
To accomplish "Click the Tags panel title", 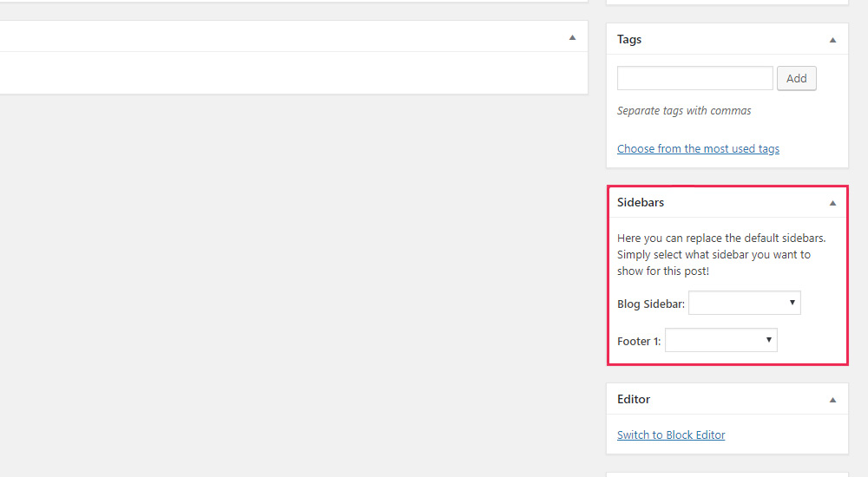I will point(629,39).
